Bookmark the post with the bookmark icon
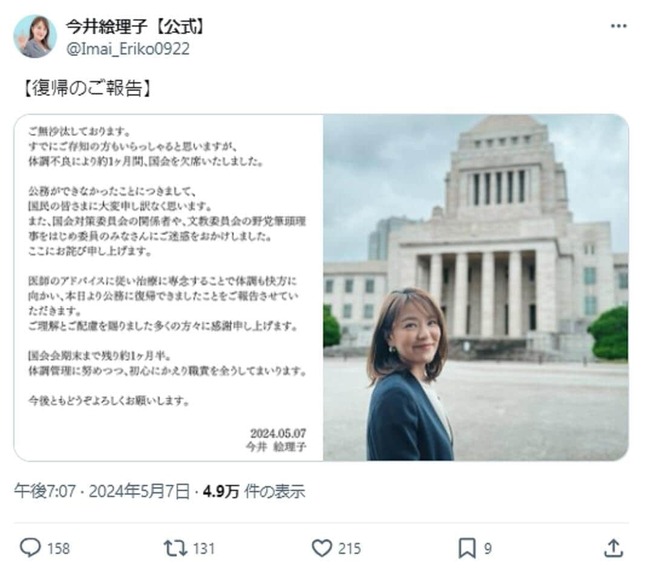 (467, 548)
